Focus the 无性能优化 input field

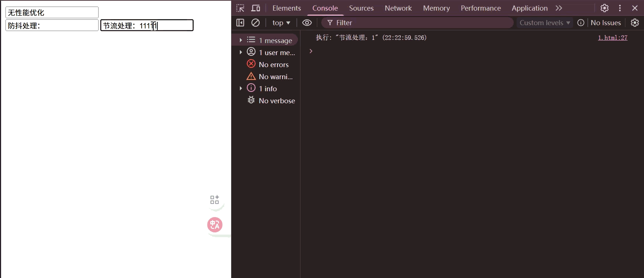point(52,12)
